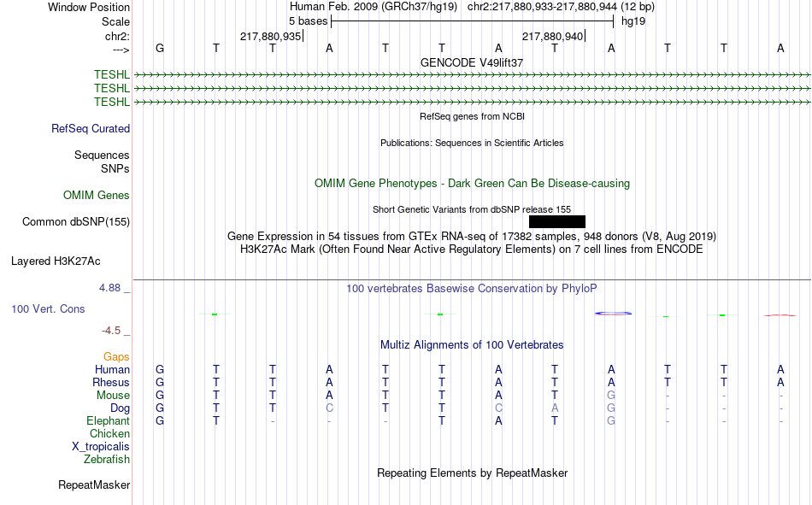812x505 pixels.
Task: Select the Rhesus species label
Action: (111, 382)
